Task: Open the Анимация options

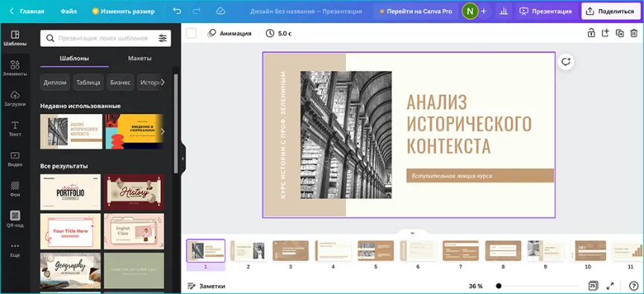Action: click(x=229, y=34)
